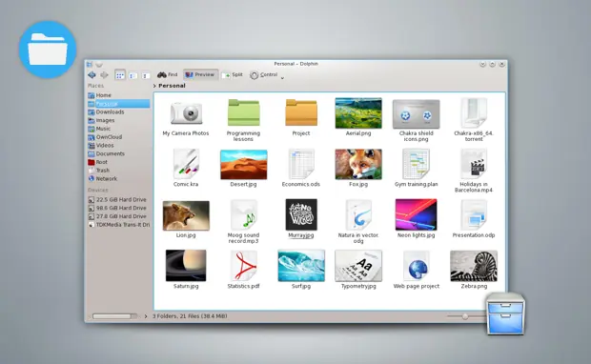Split the view using Split button
591x364 pixels.
[233, 74]
